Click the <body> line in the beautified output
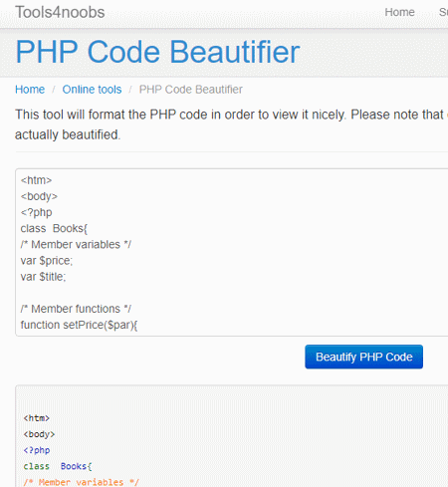Image resolution: width=448 pixels, height=487 pixels. pyautogui.click(x=39, y=434)
